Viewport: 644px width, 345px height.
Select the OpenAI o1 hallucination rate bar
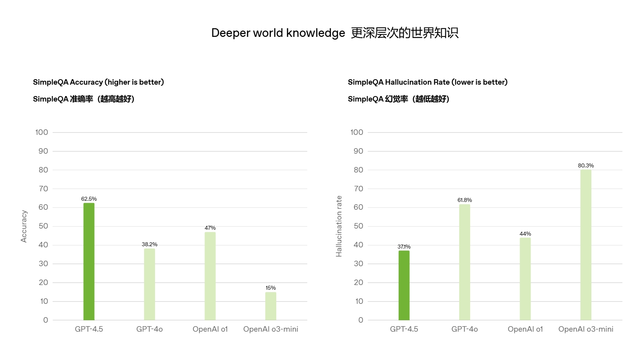525,279
